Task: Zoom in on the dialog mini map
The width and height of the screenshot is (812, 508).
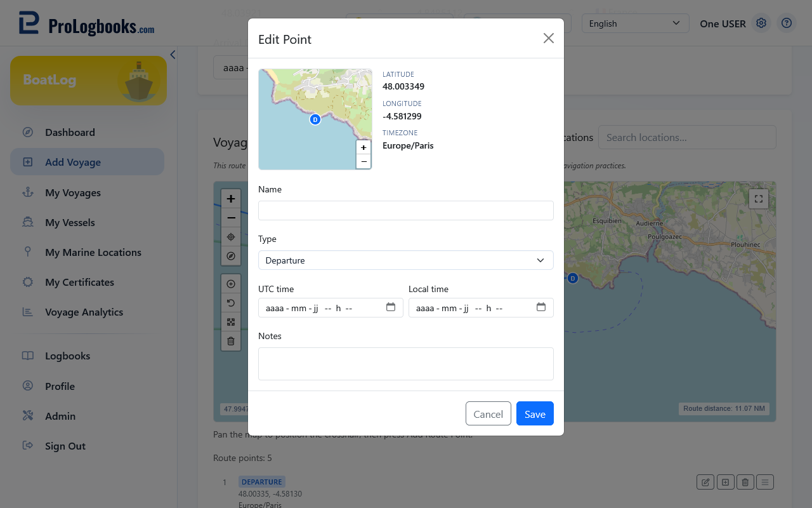Action: 363,147
